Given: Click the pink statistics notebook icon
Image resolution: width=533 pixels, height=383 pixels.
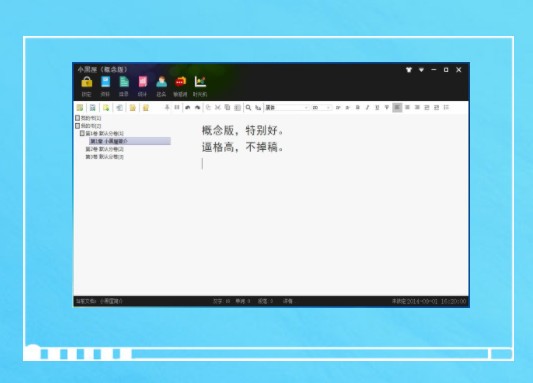Looking at the screenshot, I should [142, 82].
